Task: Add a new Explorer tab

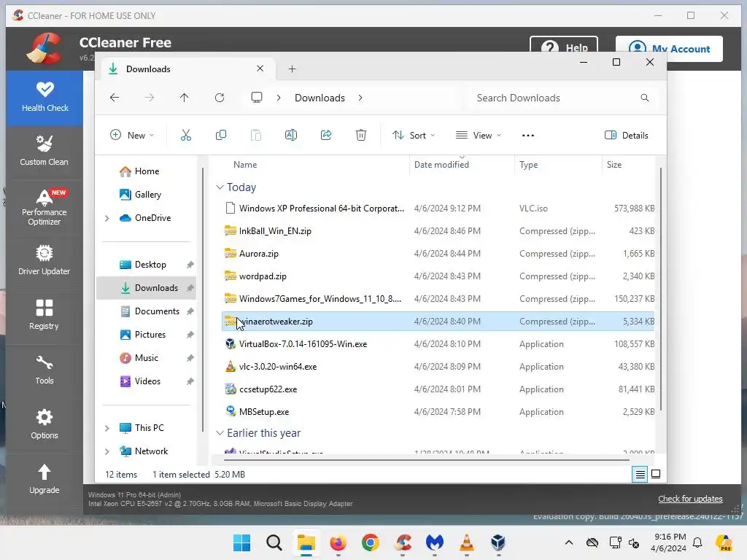Action: (292, 69)
